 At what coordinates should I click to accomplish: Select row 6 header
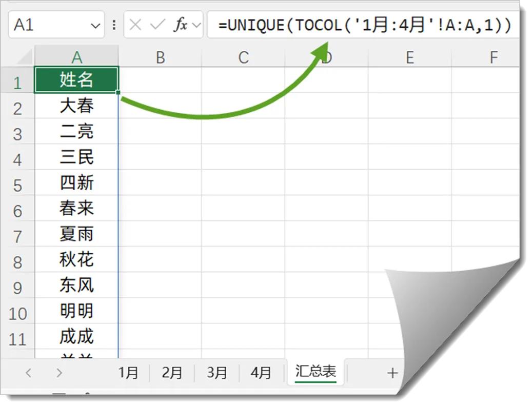tap(17, 208)
